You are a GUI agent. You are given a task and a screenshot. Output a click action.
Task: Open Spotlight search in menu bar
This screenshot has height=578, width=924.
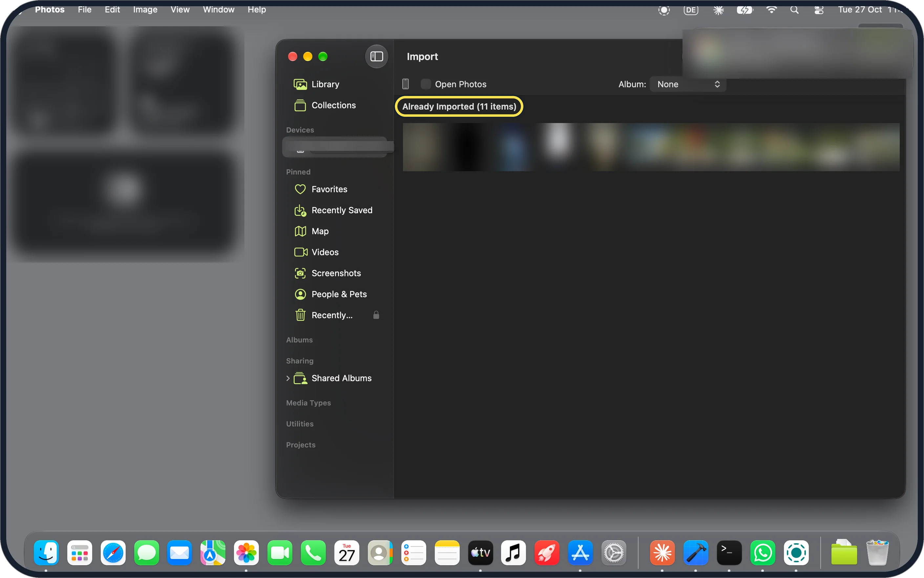pos(794,10)
